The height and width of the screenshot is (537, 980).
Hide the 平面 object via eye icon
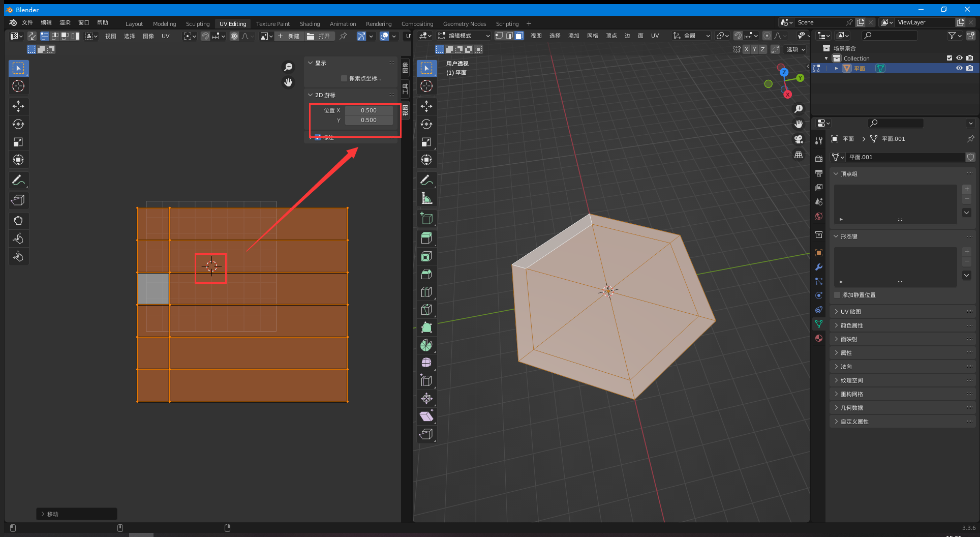coord(959,68)
